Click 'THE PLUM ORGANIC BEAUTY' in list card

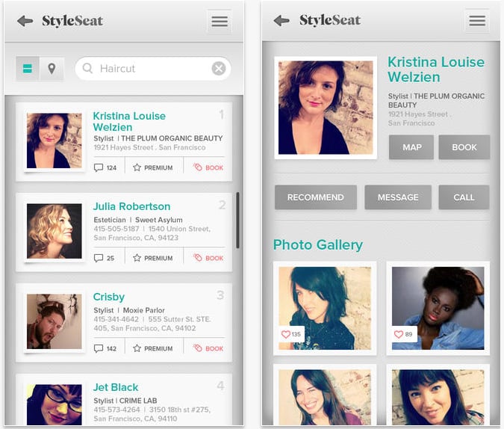point(172,138)
